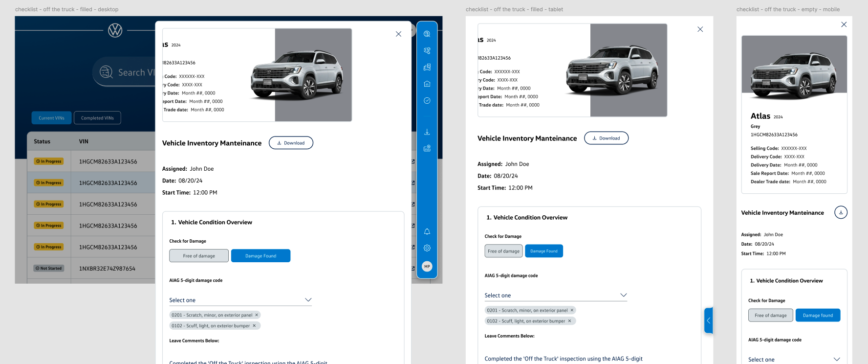Open Select one dropdown in tablet view
Viewport: 868px width, 364px height.
[556, 295]
